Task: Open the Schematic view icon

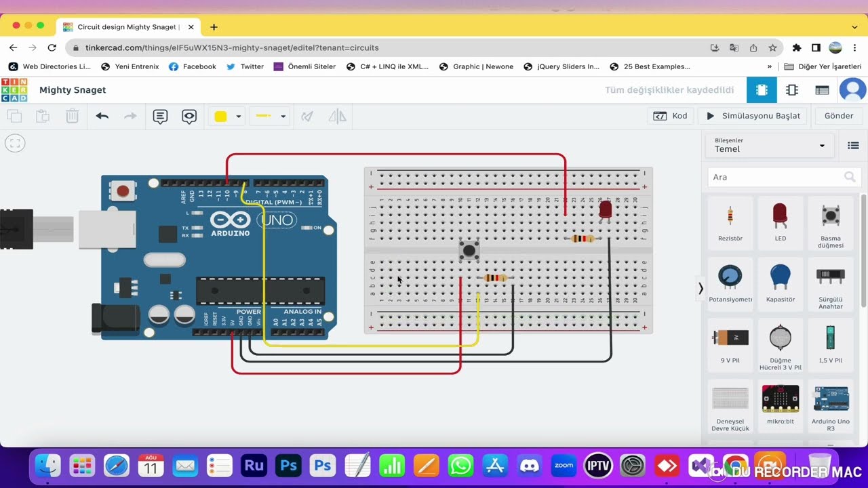Action: pyautogui.click(x=791, y=90)
